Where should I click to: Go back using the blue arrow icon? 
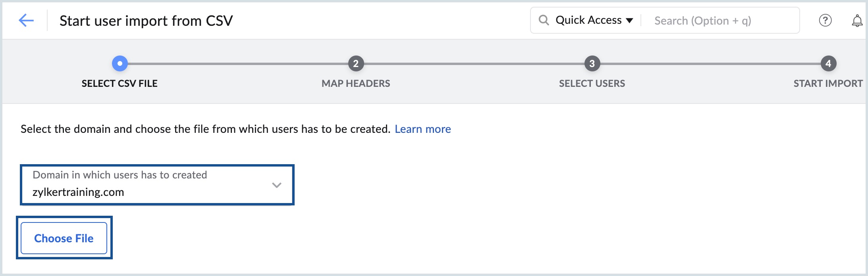pyautogui.click(x=26, y=20)
